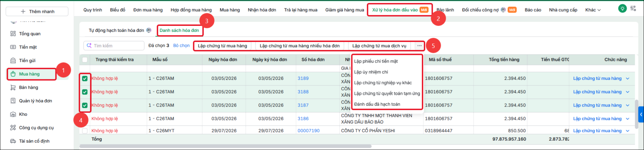Open invoice number 00007190 link

tap(308, 131)
